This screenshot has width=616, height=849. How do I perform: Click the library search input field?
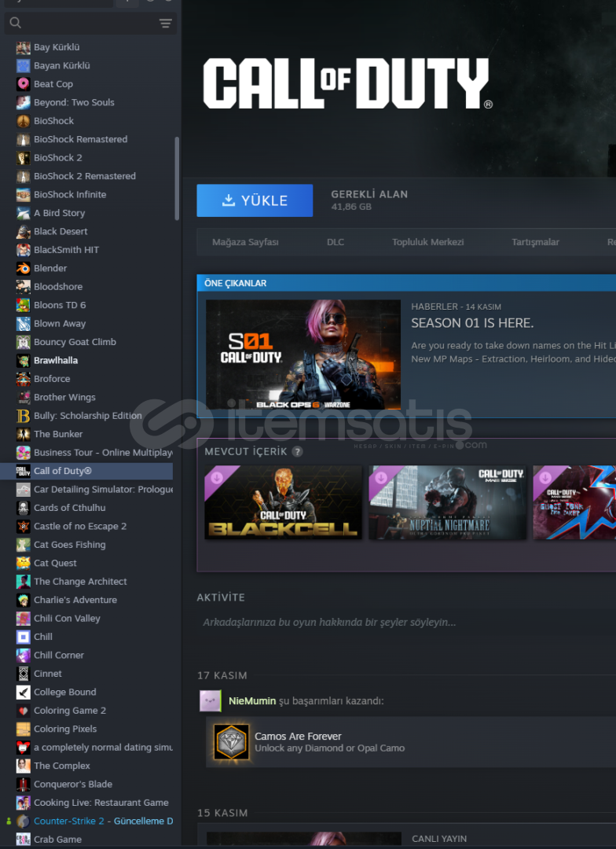click(90, 23)
